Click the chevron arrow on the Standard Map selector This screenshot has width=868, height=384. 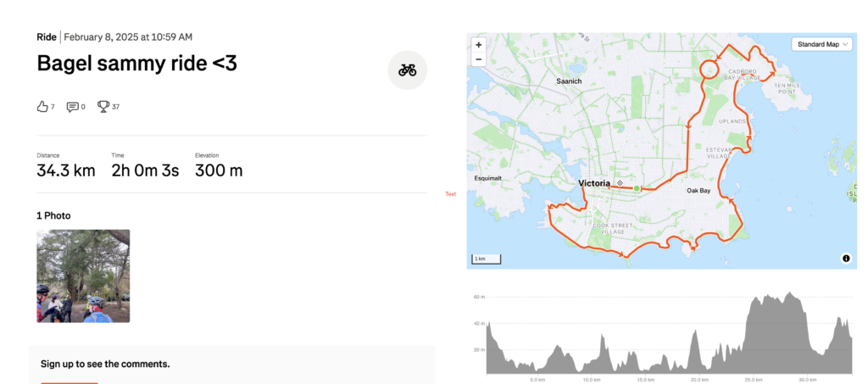coord(846,45)
